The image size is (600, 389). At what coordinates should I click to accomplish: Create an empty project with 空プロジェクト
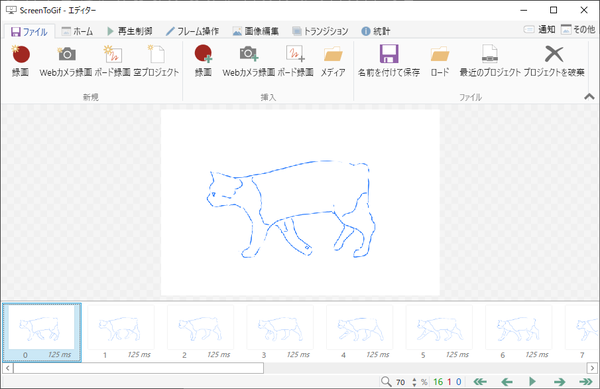click(x=156, y=61)
